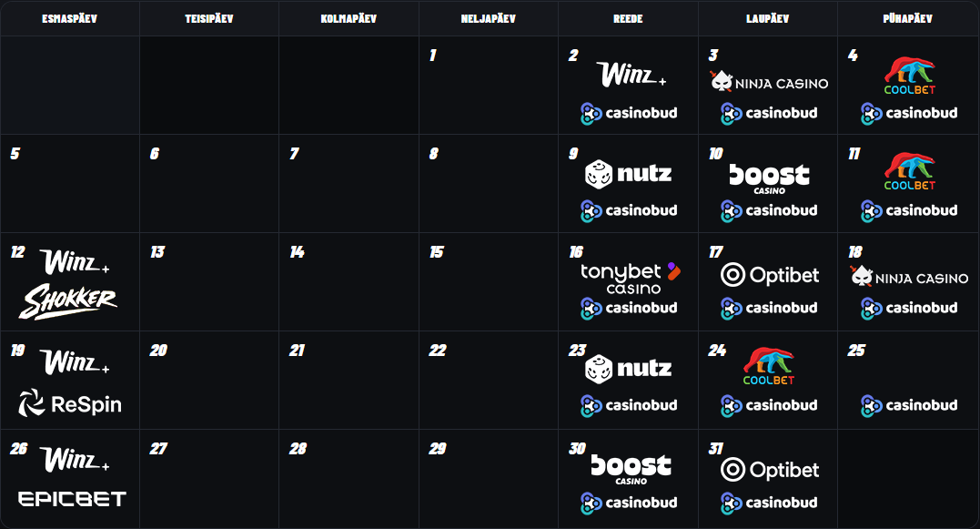980x529 pixels.
Task: Click the tonybet casino logo on day 16
Action: [630, 279]
